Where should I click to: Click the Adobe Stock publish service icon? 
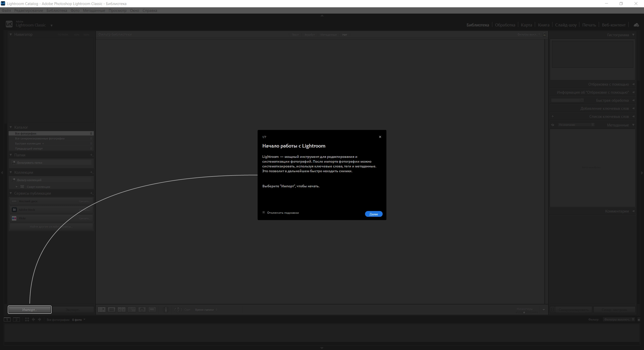14,210
